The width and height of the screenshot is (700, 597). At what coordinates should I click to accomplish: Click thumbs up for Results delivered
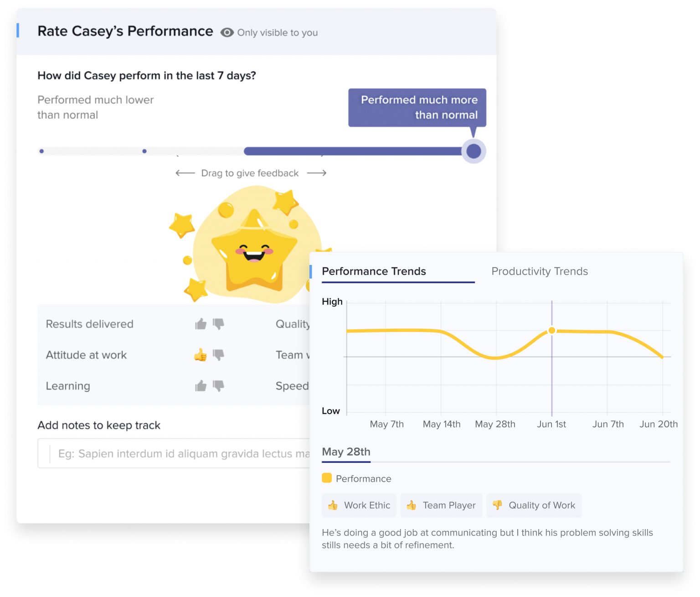coord(201,324)
